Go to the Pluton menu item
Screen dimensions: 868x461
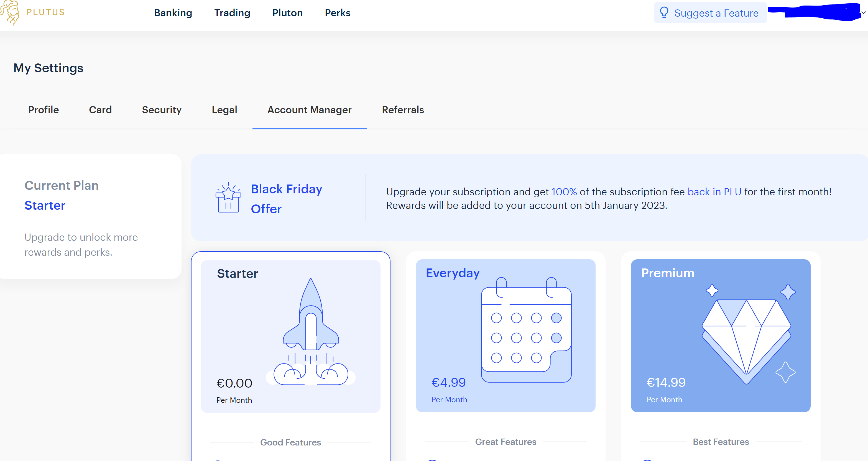click(x=287, y=13)
